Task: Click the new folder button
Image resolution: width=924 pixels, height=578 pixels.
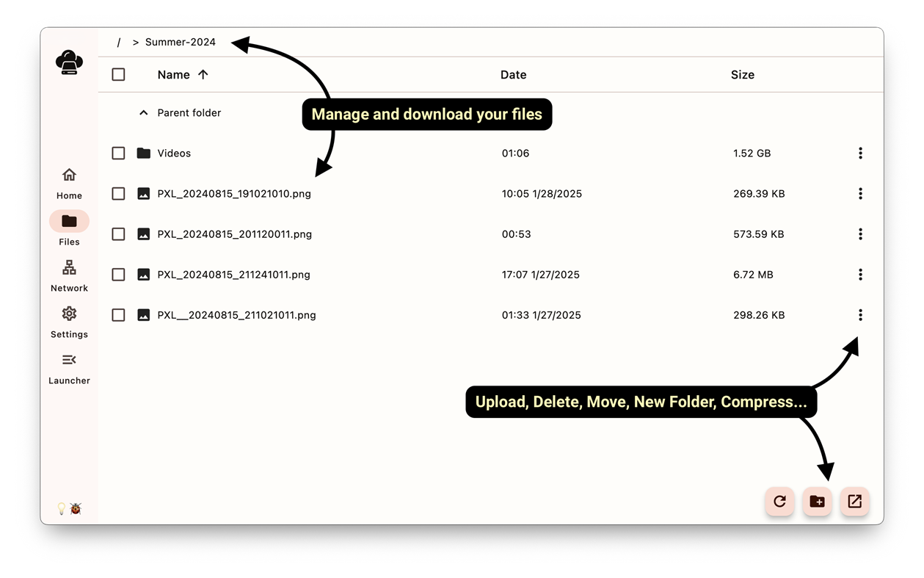Action: coord(817,501)
